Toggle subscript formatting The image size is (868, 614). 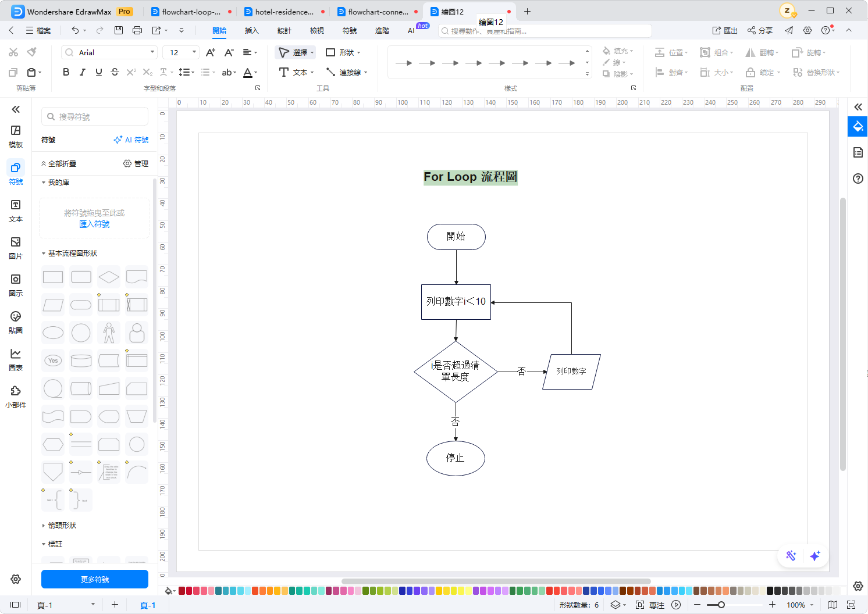(x=148, y=72)
